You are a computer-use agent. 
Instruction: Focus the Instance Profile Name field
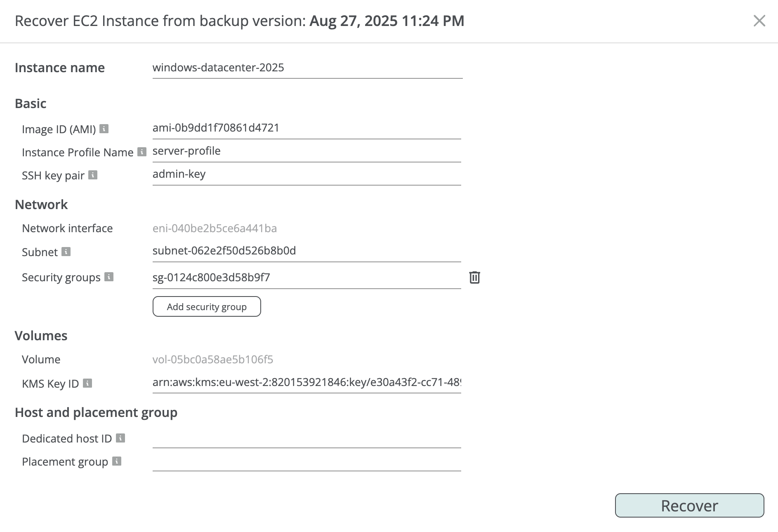pyautogui.click(x=306, y=151)
